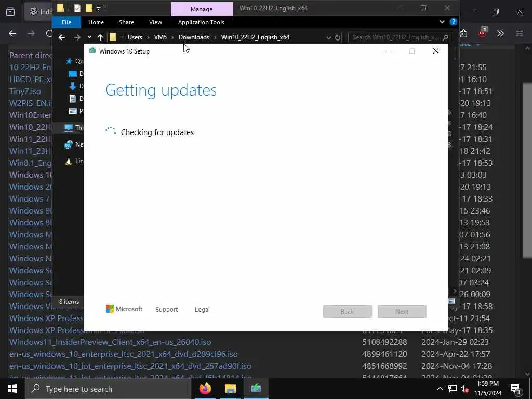Click the Properties quick access icon
Screen dimensions: 532x399
[77, 8]
